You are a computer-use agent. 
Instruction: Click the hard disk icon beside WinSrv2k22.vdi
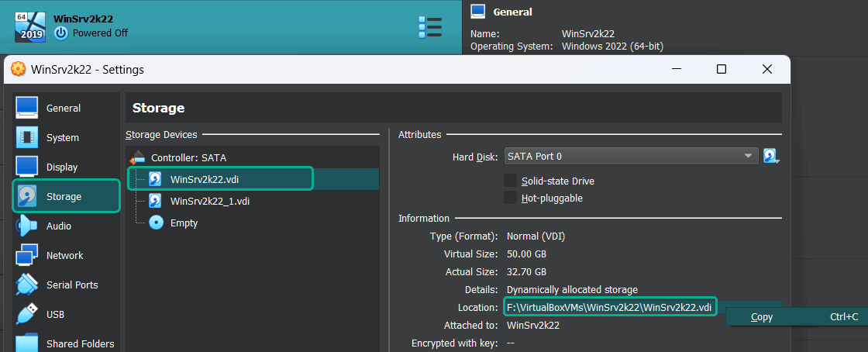(x=156, y=179)
